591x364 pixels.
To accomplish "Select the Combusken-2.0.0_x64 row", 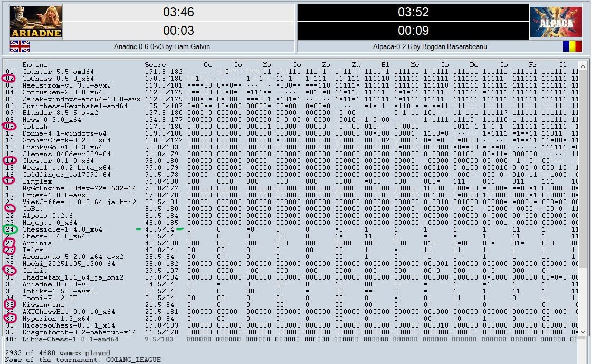I will [x=291, y=92].
